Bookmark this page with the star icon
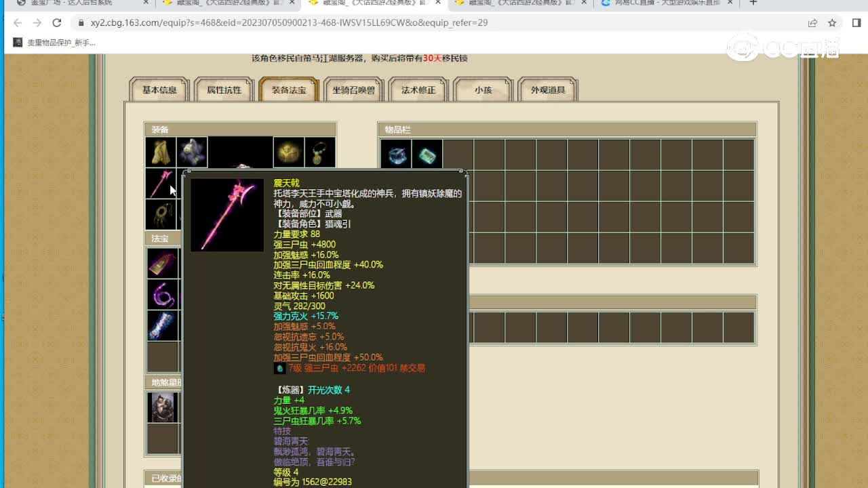 [832, 23]
